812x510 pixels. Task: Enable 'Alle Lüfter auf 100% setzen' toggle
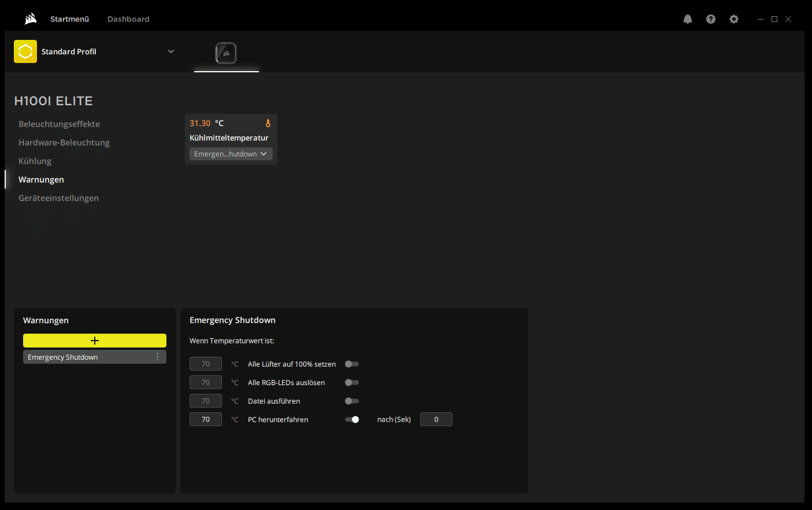tap(352, 364)
